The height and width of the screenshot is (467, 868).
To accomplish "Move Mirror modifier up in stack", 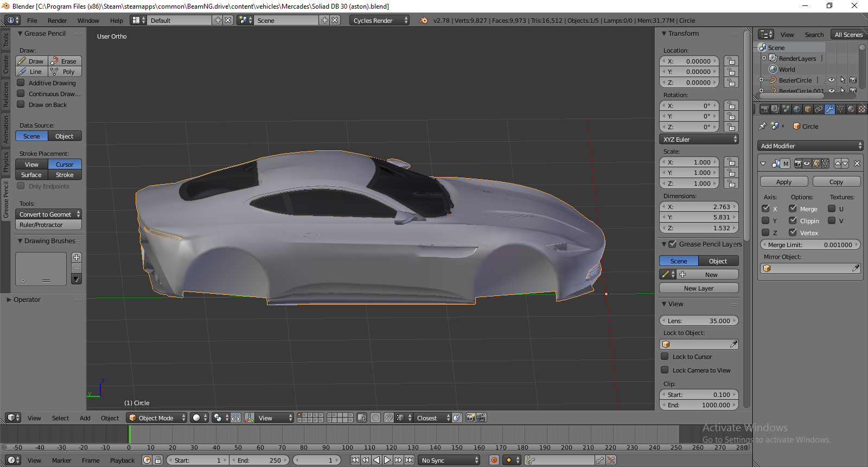I will click(838, 163).
